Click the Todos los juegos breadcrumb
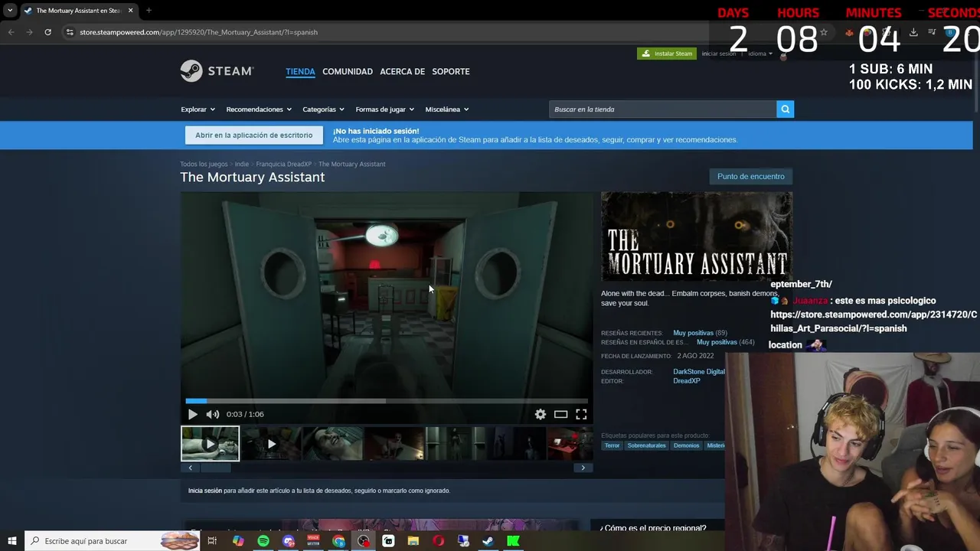Viewport: 980px width, 551px height. [x=204, y=164]
